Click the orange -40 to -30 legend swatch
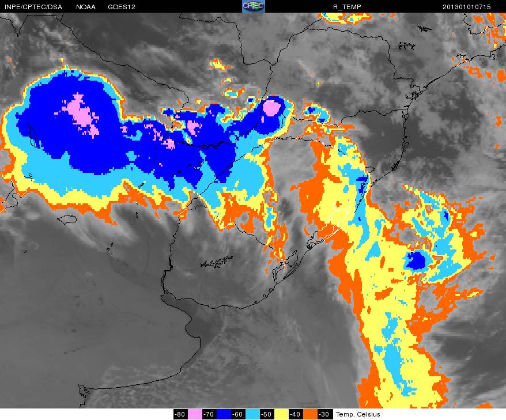The image size is (506, 420). click(x=311, y=414)
